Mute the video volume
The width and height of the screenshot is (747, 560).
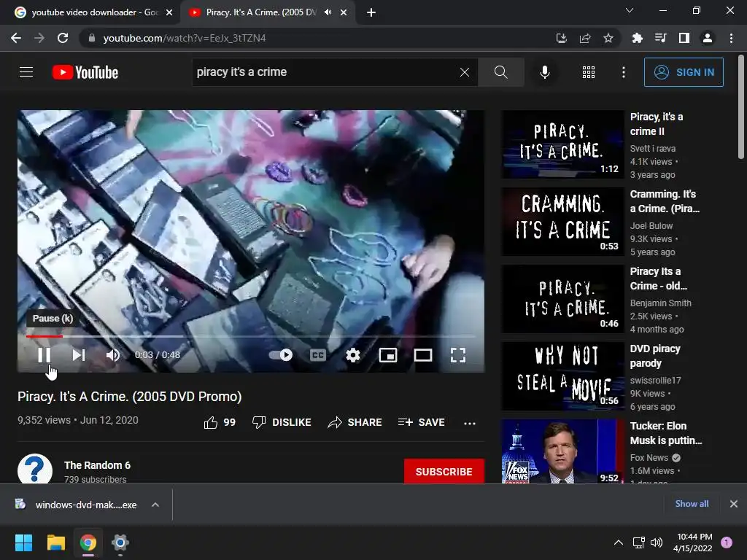tap(113, 355)
